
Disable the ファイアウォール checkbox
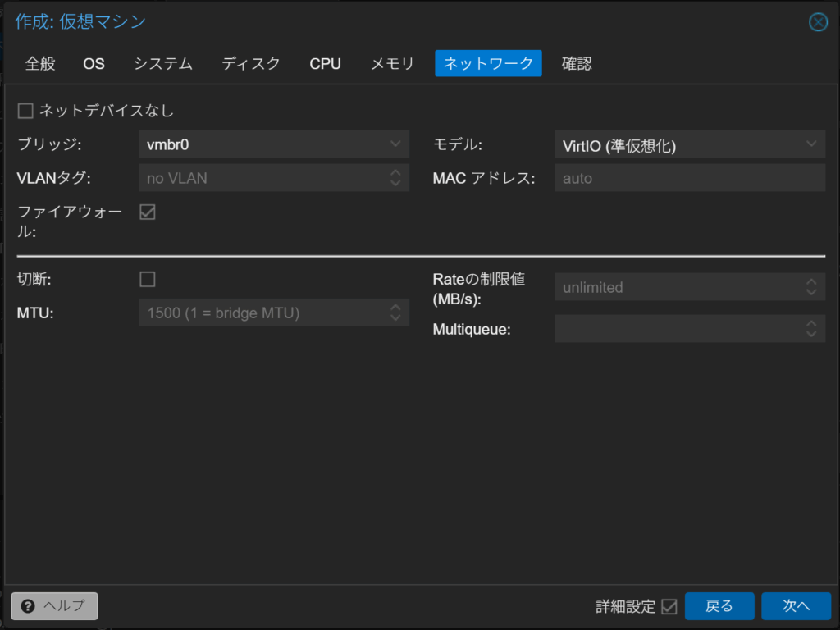pyautogui.click(x=148, y=212)
